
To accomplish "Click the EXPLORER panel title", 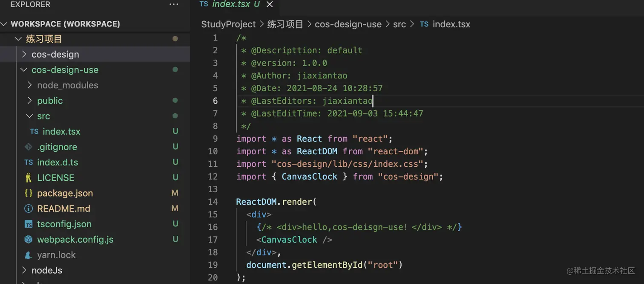I will click(x=30, y=4).
